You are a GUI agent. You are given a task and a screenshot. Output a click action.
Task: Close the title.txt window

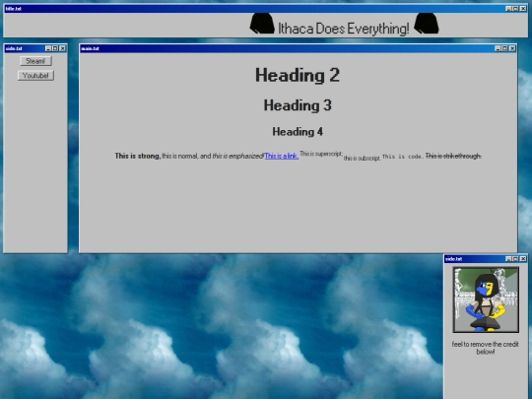[523, 9]
